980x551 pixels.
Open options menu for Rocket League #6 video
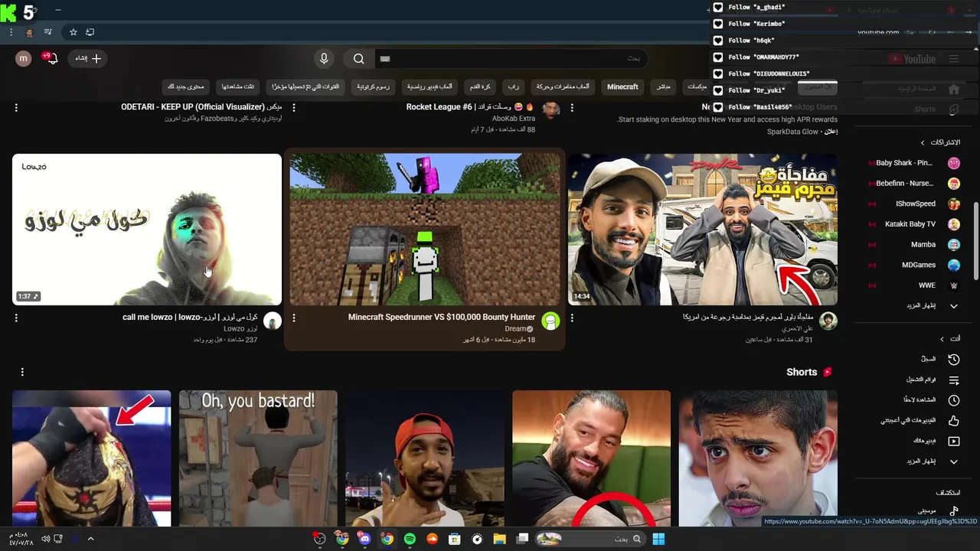coord(294,108)
